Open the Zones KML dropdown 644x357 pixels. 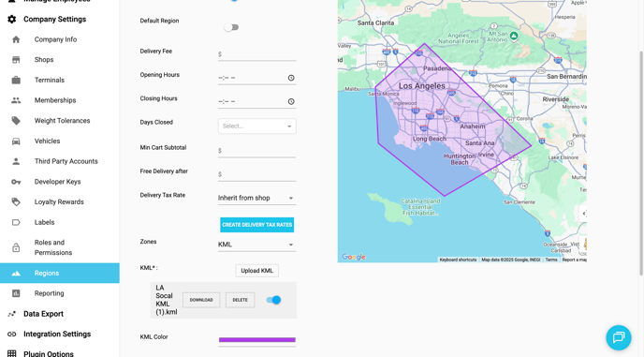point(256,245)
